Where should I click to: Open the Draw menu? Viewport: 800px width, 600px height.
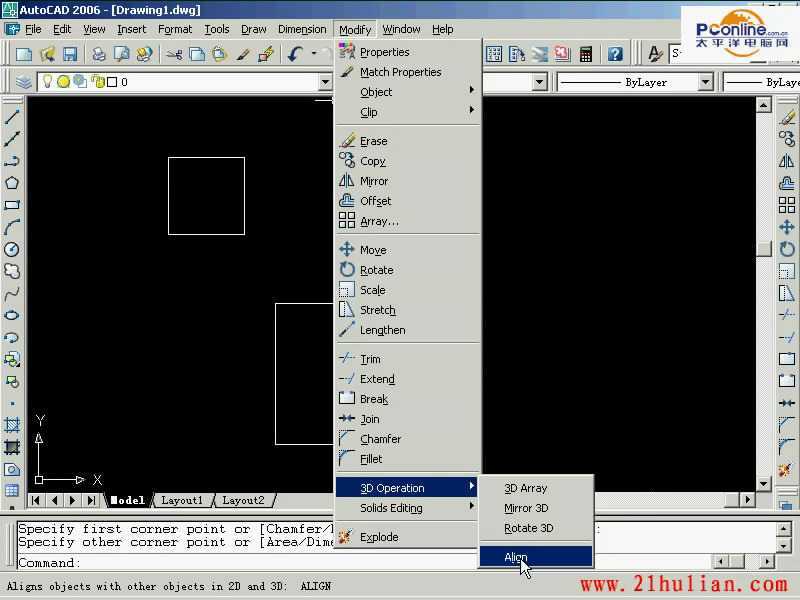click(x=254, y=30)
